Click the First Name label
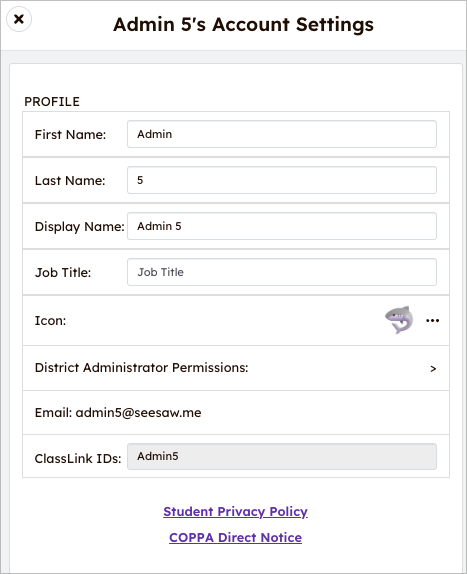 70,135
